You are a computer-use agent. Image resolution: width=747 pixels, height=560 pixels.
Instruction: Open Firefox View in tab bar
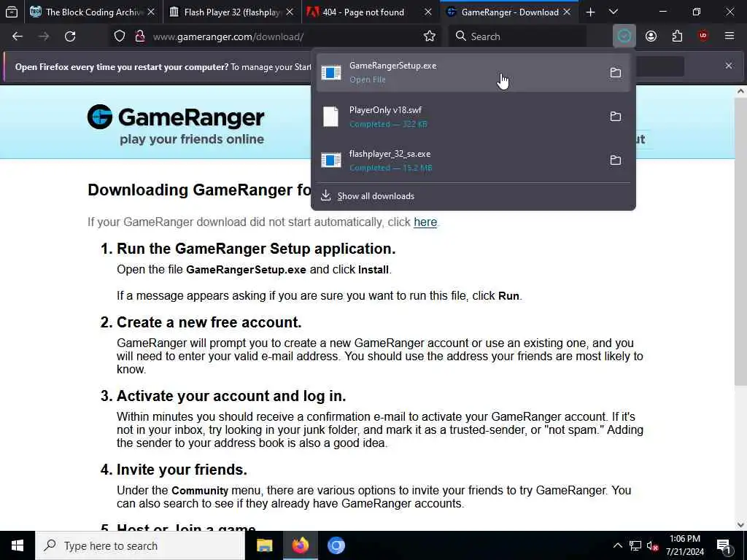point(12,12)
